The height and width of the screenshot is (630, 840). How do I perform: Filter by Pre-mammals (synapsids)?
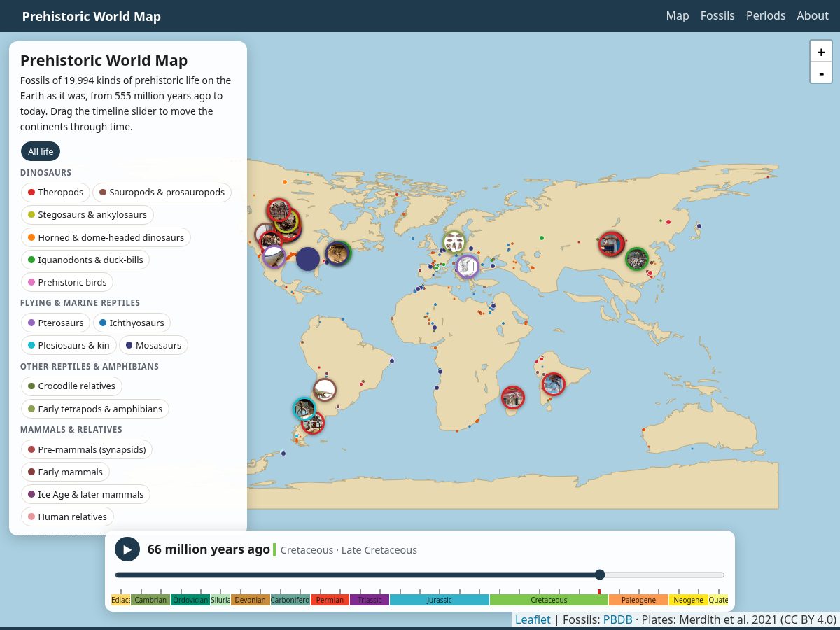click(87, 449)
